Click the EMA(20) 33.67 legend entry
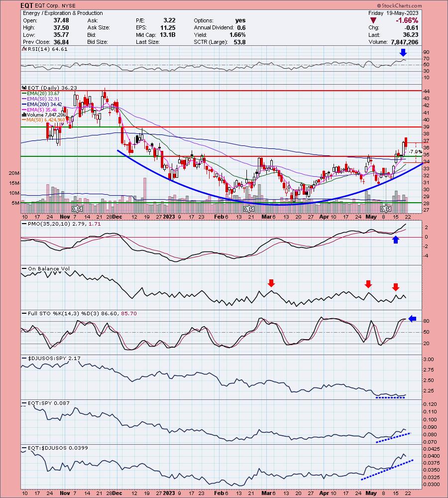 (x=41, y=94)
